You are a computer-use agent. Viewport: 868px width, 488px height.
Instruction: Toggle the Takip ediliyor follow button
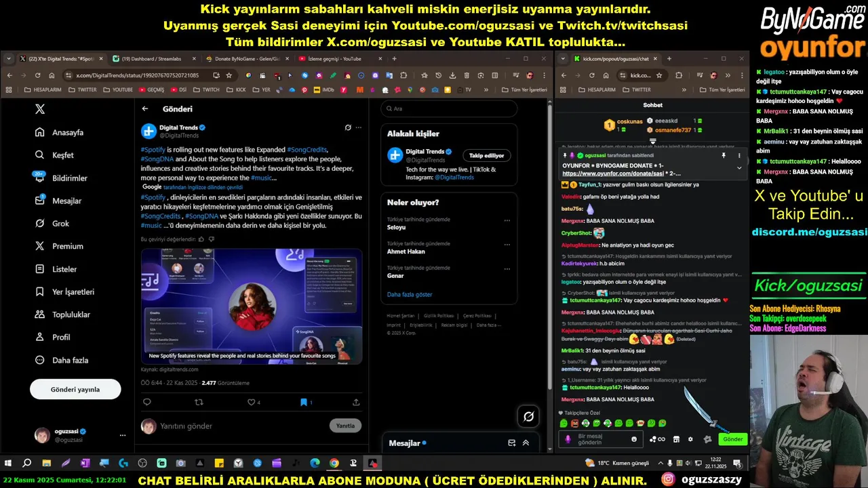pyautogui.click(x=487, y=155)
